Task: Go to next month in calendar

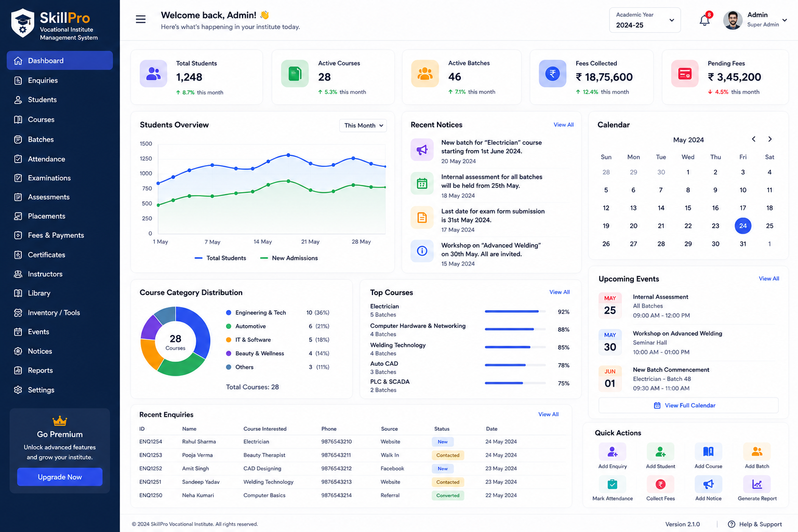Action: click(x=770, y=139)
